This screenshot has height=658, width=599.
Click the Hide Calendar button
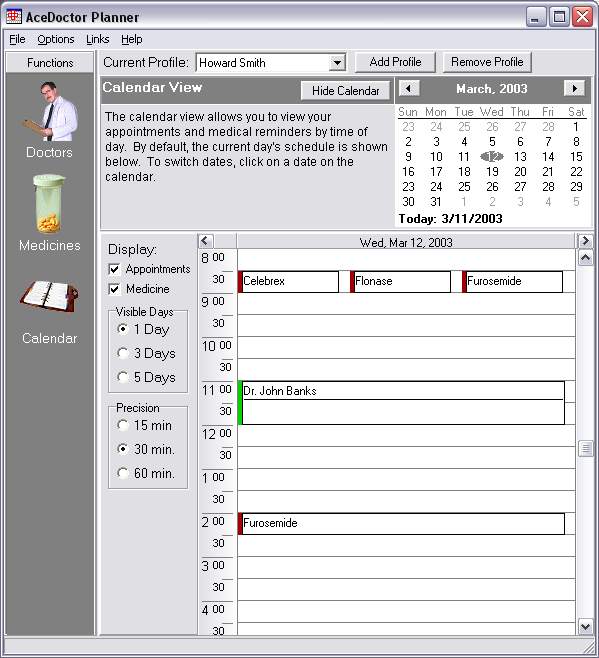(345, 91)
